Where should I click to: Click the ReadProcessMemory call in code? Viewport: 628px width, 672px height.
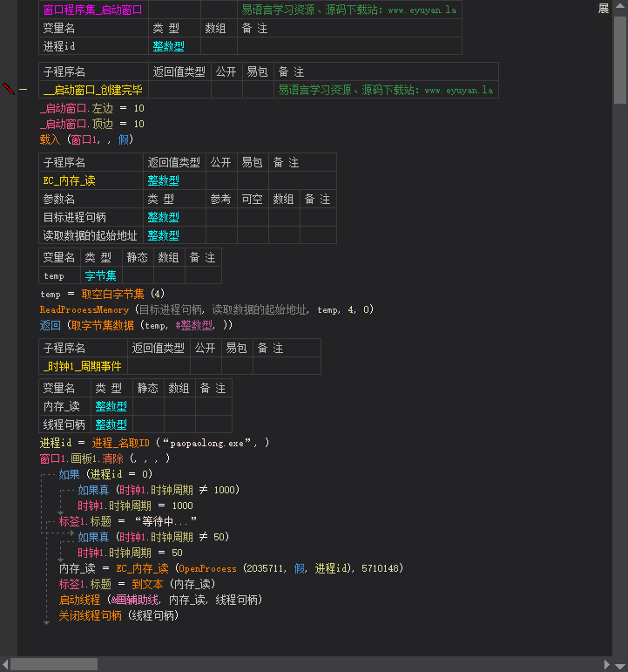84,309
